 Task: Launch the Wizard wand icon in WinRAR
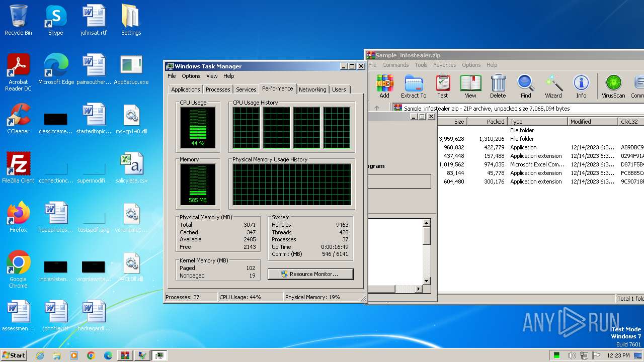[553, 86]
